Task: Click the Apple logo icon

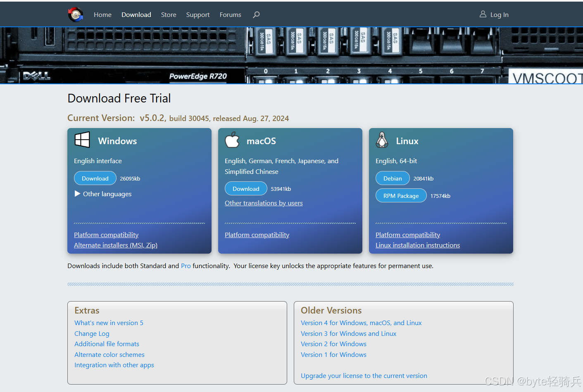Action: 232,140
